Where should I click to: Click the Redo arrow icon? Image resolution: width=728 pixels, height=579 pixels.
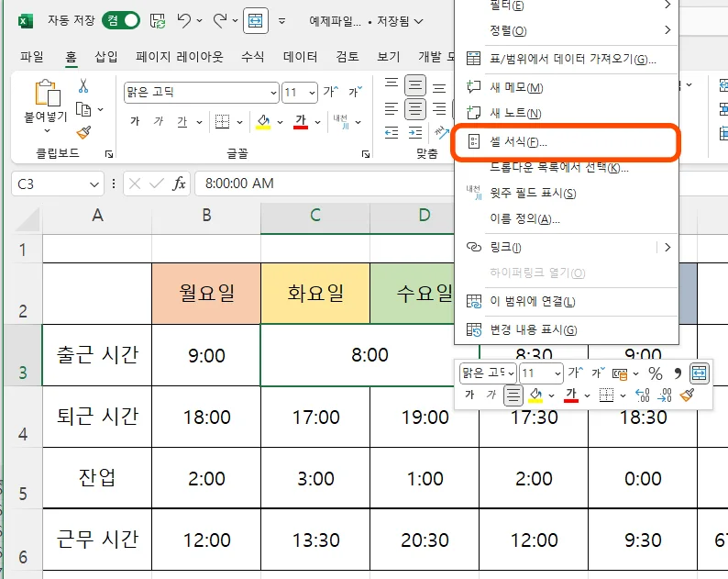click(220, 20)
